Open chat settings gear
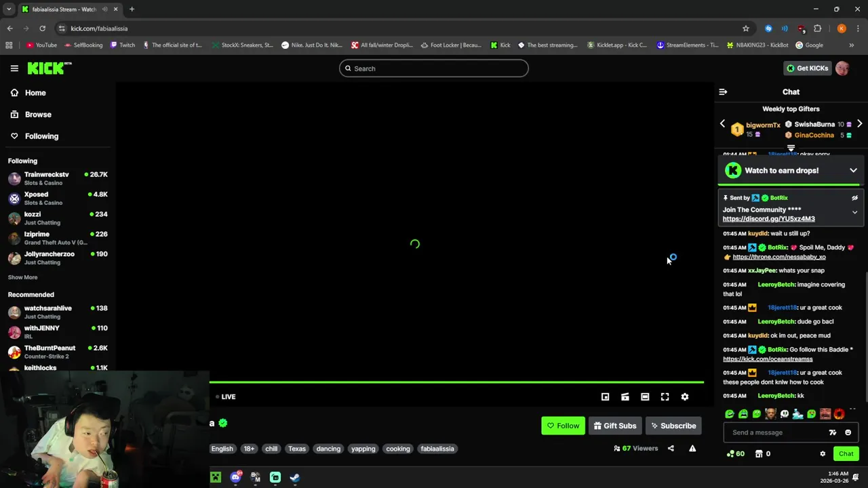 pyautogui.click(x=823, y=454)
